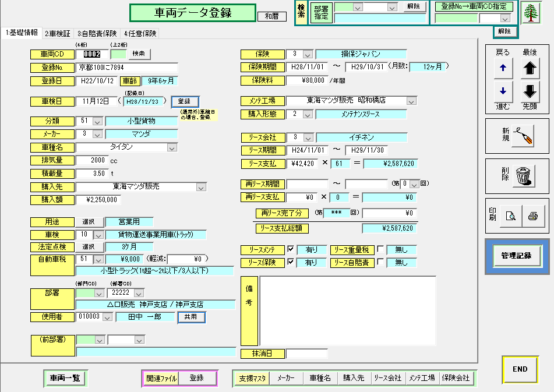Expand the メンテ工場 dropdown
Screen dimensions: 554x392
pyautogui.click(x=411, y=101)
